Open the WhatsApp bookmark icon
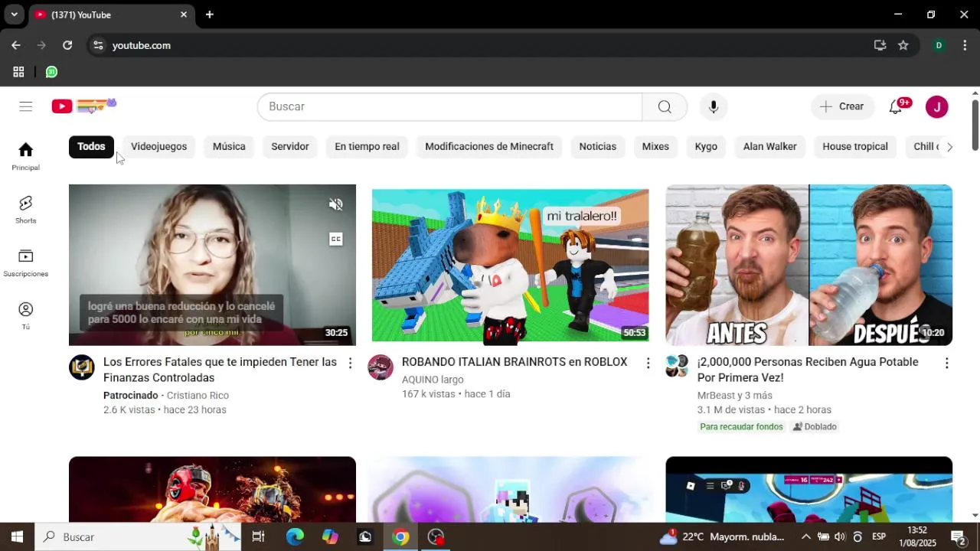Image resolution: width=980 pixels, height=551 pixels. pyautogui.click(x=51, y=72)
